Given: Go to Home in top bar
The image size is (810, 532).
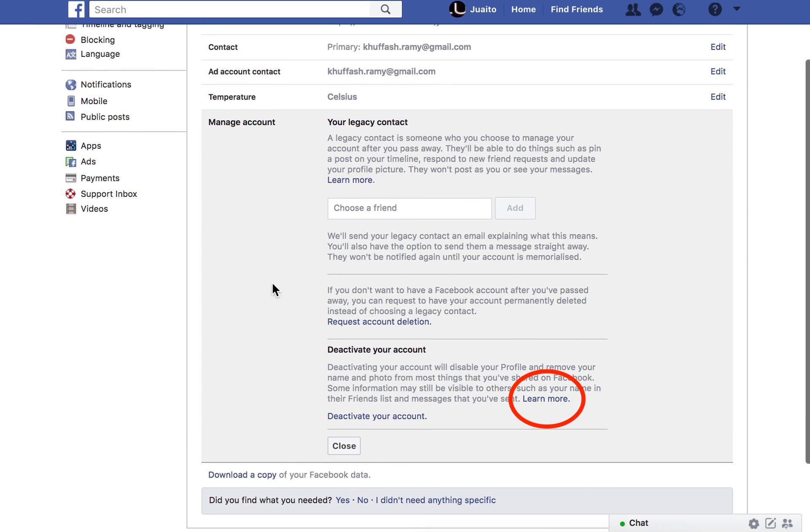Looking at the screenshot, I should (523, 9).
